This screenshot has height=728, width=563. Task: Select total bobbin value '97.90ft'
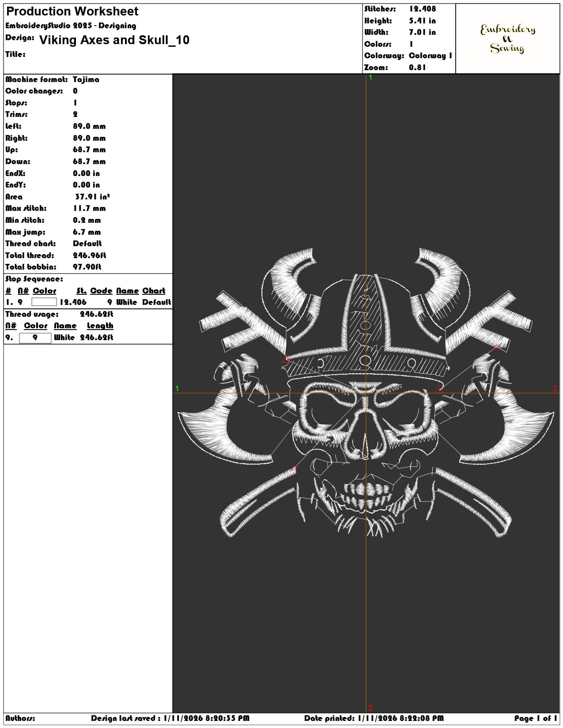(x=87, y=267)
